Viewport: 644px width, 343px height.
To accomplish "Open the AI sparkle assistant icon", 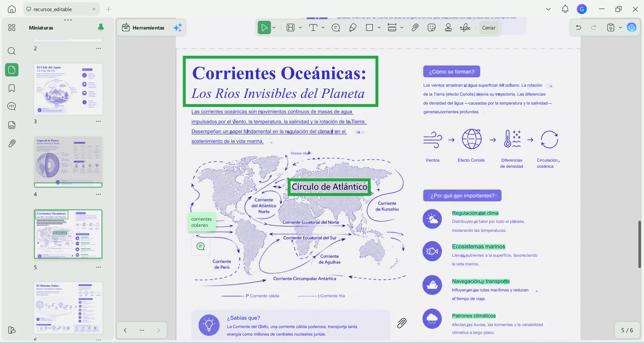I will point(178,27).
